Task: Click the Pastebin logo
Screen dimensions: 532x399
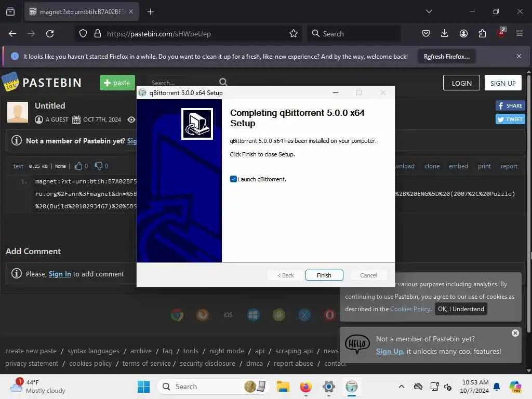Action: [42, 82]
